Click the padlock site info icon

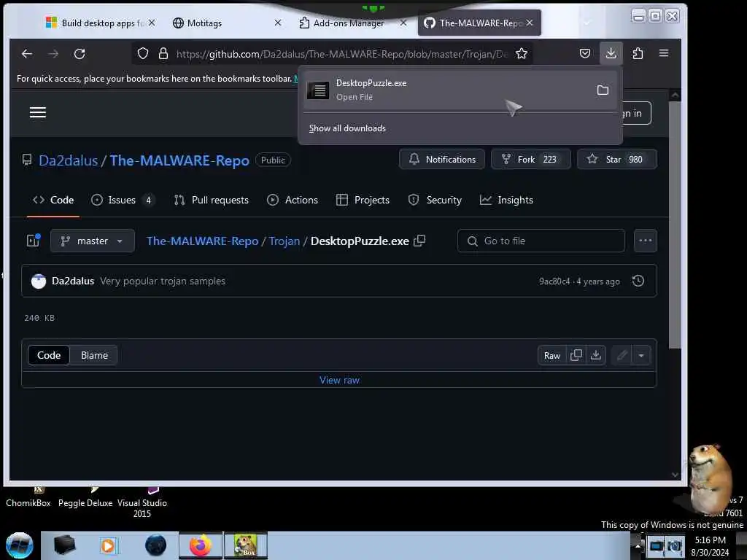tap(163, 53)
